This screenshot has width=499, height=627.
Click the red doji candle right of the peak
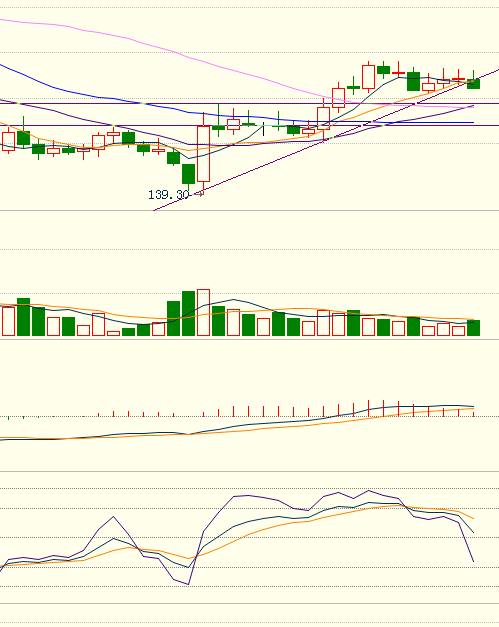(x=398, y=73)
